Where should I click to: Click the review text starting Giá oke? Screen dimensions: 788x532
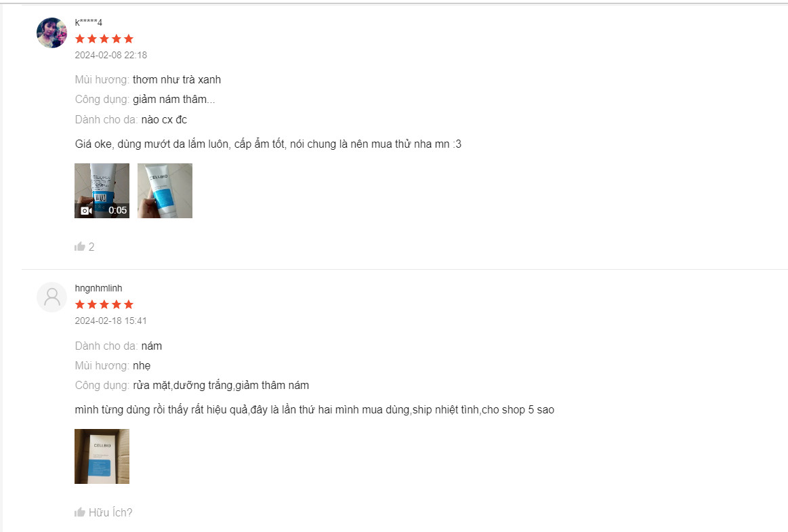click(268, 144)
